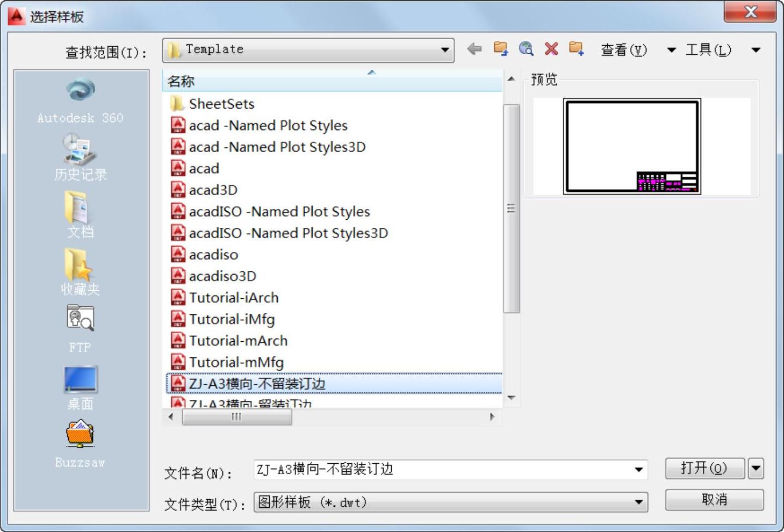Image resolution: width=784 pixels, height=532 pixels.
Task: Click the arrow next to 工具(L)
Action: [756, 50]
